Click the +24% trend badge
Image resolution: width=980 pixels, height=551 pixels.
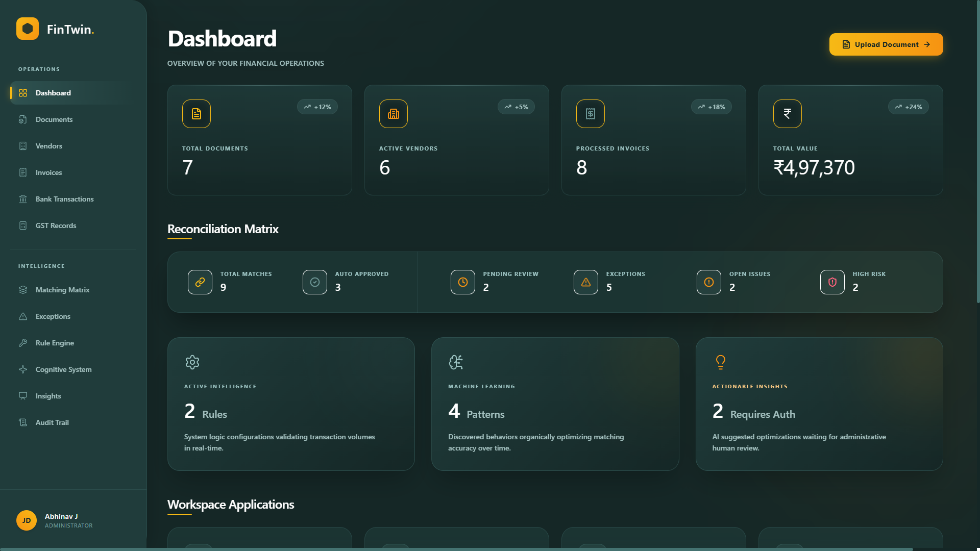[908, 107]
